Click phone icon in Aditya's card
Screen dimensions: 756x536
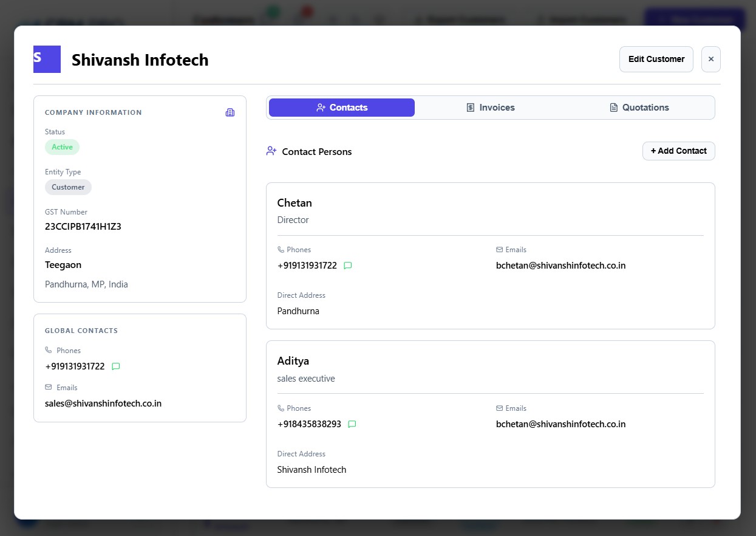coord(281,408)
